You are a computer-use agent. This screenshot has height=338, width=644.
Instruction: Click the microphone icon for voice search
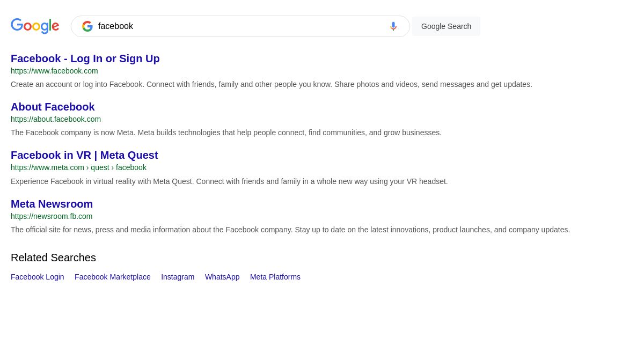pyautogui.click(x=393, y=26)
